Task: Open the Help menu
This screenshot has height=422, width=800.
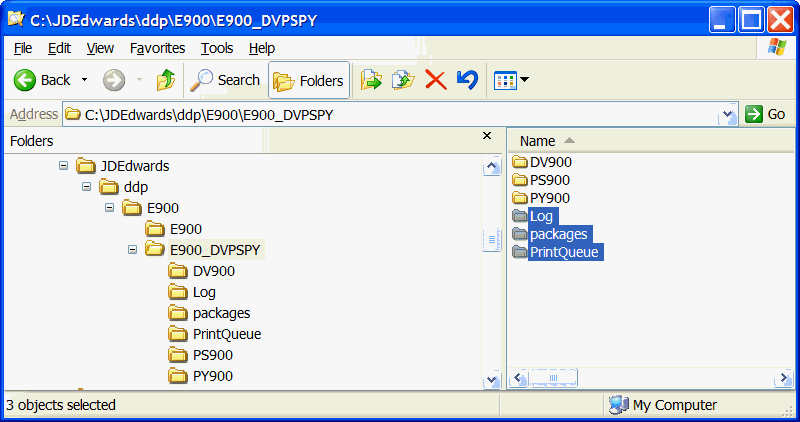Action: 262,48
